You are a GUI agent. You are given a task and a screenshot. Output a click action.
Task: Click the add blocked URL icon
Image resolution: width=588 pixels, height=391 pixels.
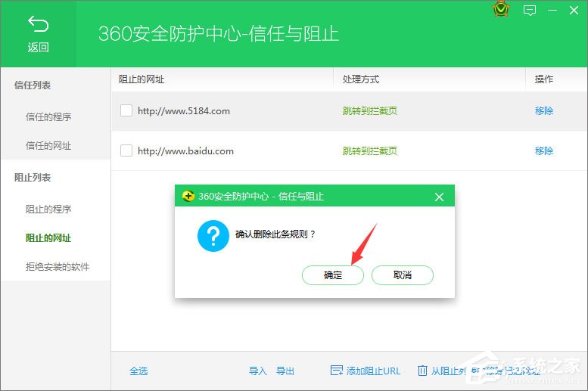point(337,371)
